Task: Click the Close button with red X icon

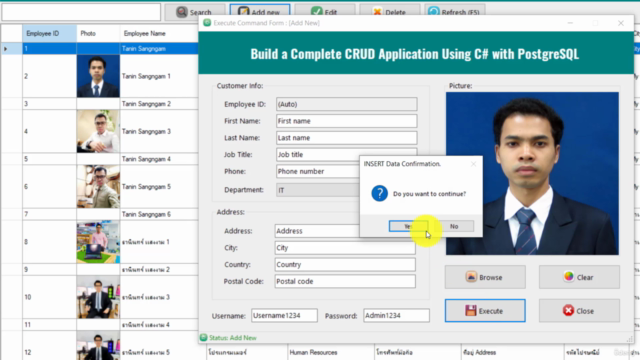Action: 579,311
